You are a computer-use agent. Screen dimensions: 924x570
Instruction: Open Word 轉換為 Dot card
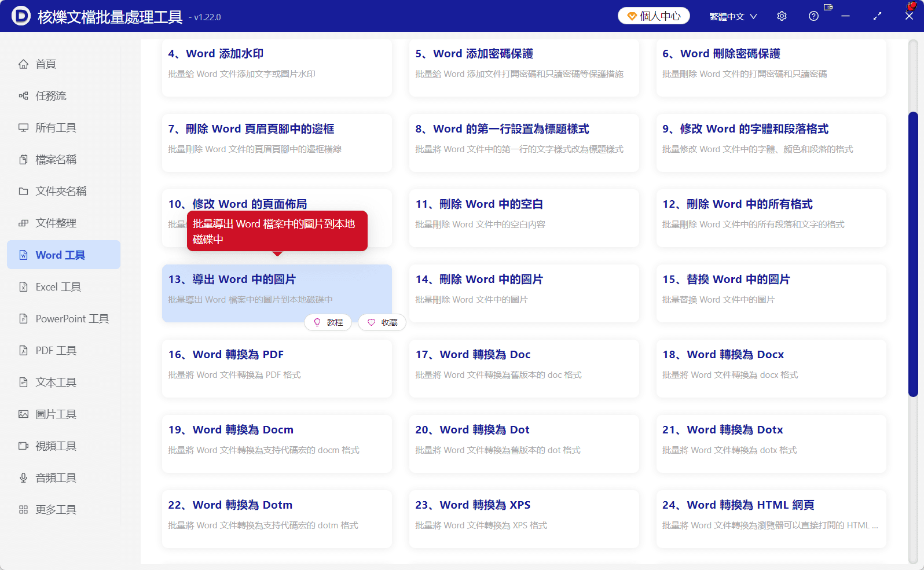(x=524, y=444)
